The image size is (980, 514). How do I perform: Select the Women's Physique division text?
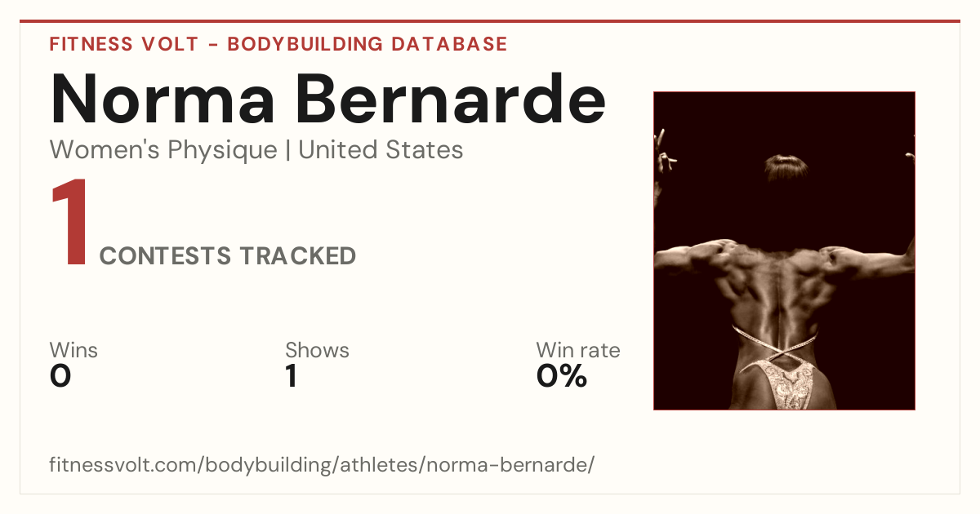(x=163, y=150)
